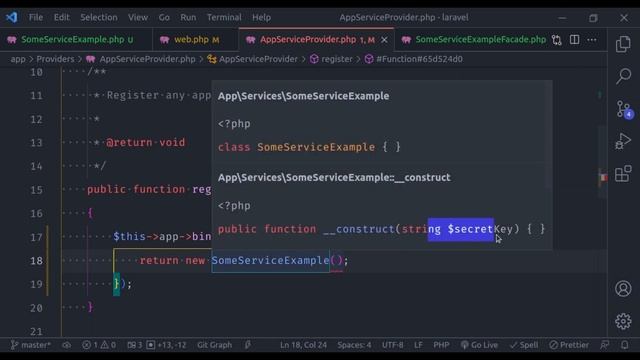Open the Manage gear icon
This screenshot has width=640, height=360.
(x=623, y=321)
